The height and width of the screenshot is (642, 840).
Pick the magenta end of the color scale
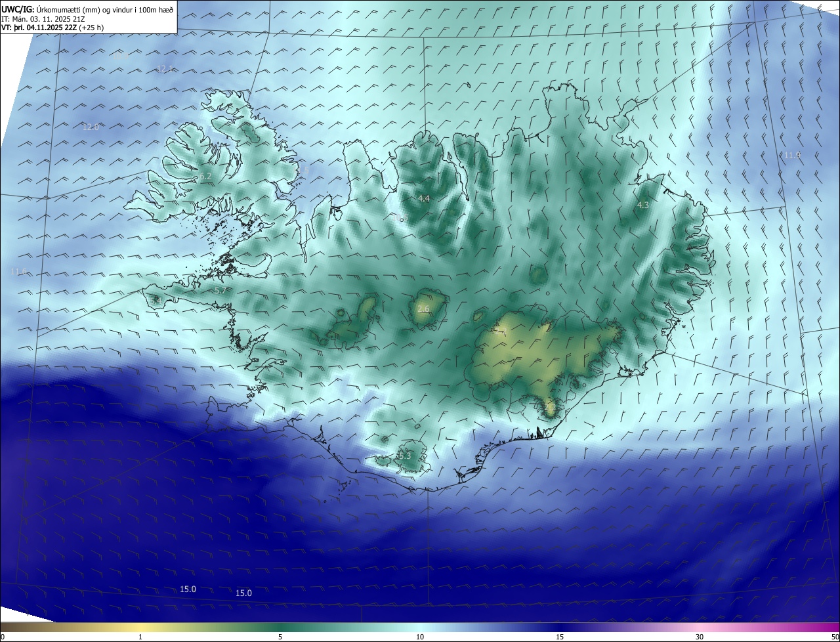[x=827, y=627]
